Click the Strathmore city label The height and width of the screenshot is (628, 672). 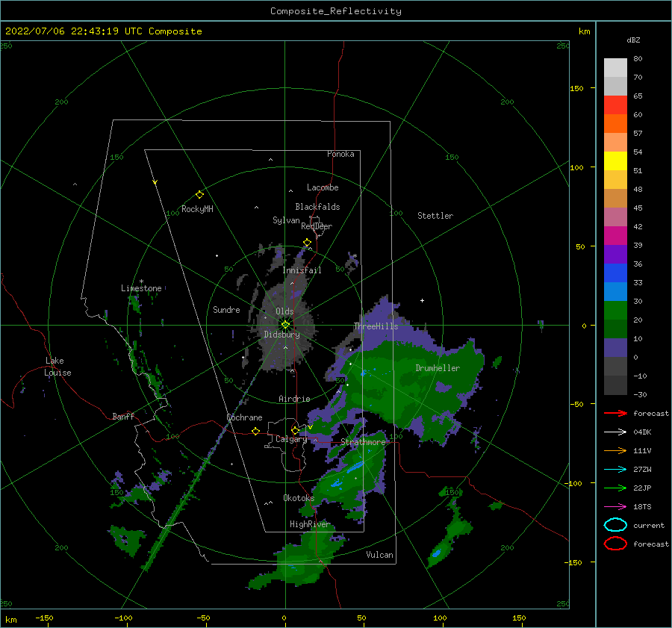point(363,442)
